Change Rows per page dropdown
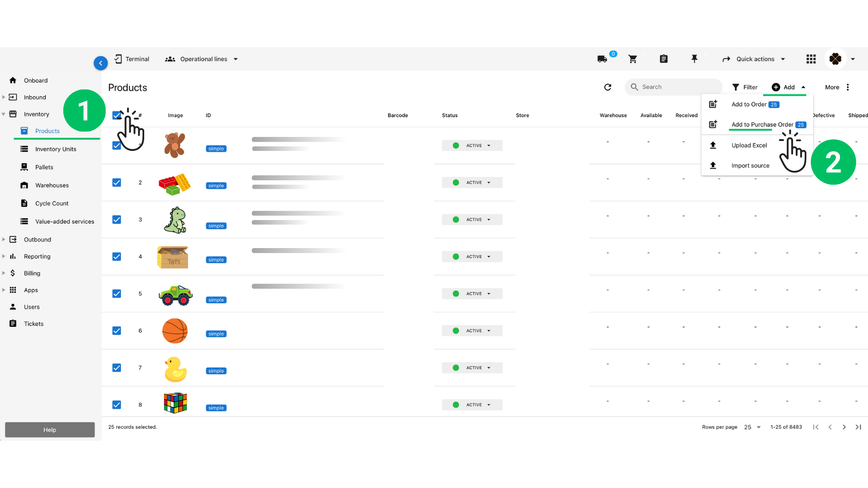The width and height of the screenshot is (868, 488). [x=752, y=427]
